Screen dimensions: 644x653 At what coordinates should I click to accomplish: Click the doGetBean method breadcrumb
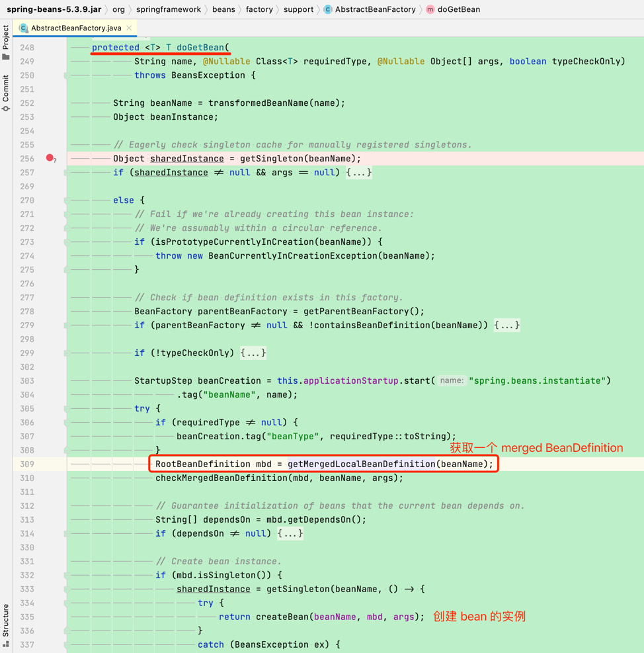454,9
